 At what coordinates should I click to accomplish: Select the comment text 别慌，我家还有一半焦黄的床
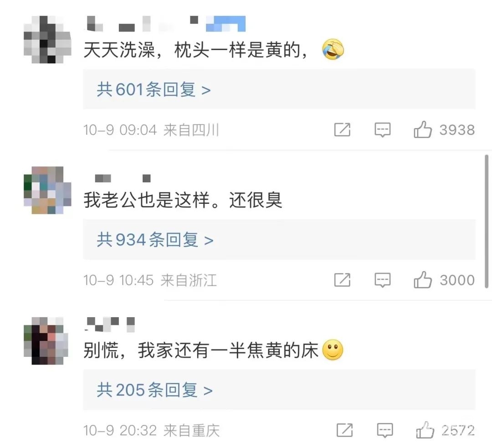click(x=201, y=350)
